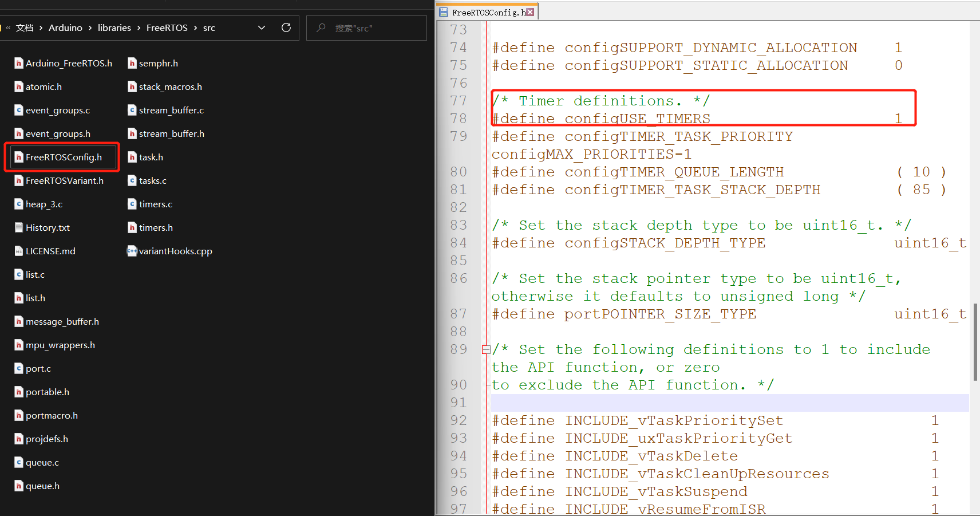
Task: Click INCLUDE_vTaskPrioritySet on line 92
Action: coord(674,420)
